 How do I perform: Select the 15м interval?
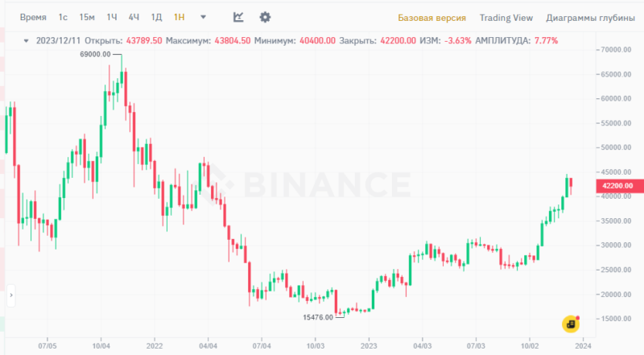pos(87,17)
